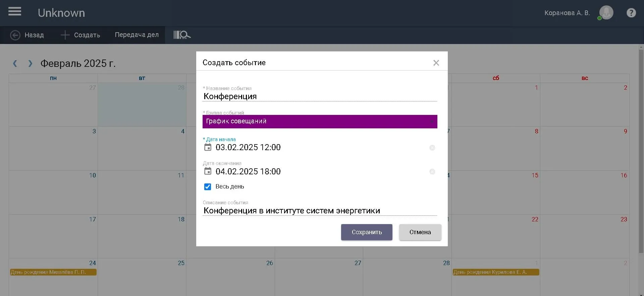This screenshot has height=296, width=644.
Task: Go to next month arrow
Action: 30,64
